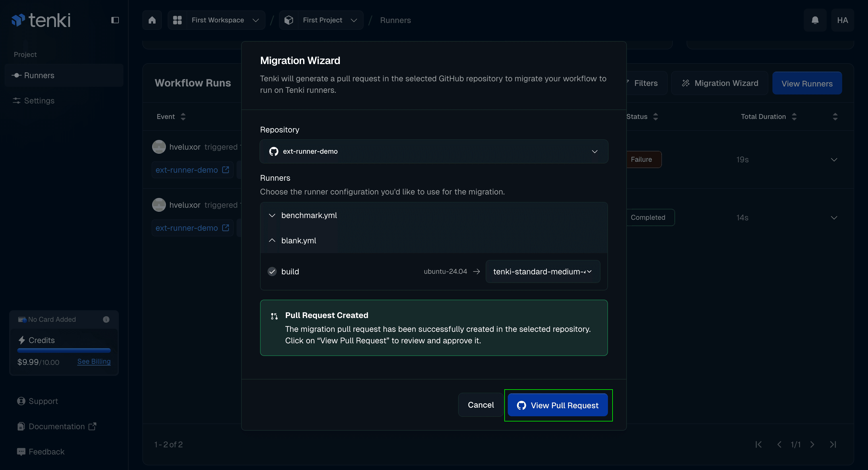Open First Project dropdown
Screen dimensions: 868x470
[x=321, y=20]
